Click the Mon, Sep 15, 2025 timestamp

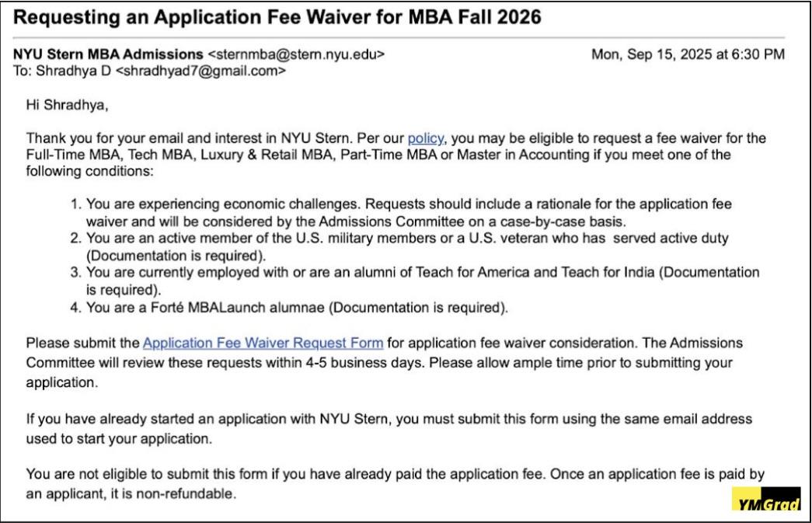pyautogui.click(x=688, y=54)
